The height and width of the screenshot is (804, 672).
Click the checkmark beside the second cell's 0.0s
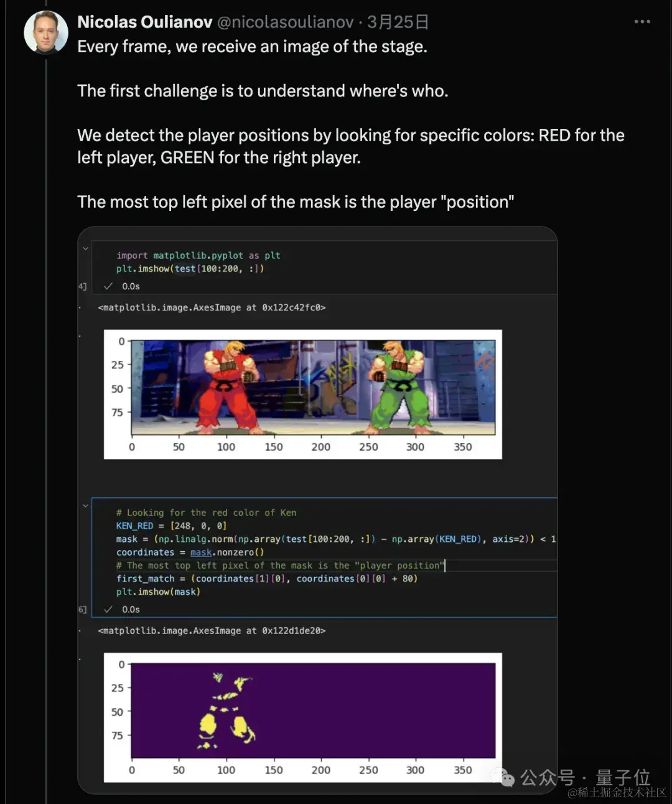point(108,609)
